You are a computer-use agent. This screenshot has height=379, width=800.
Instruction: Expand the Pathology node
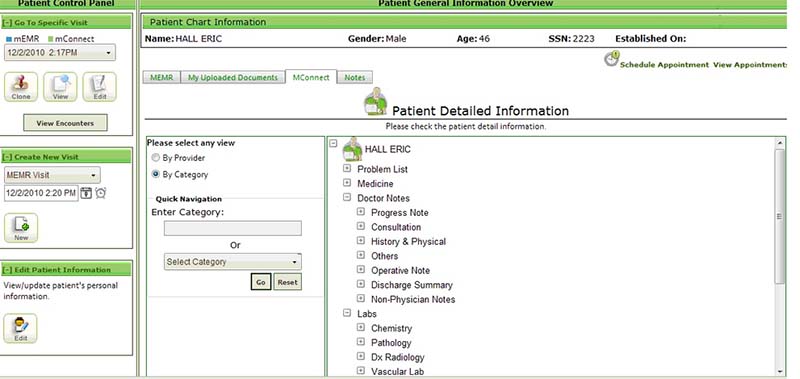tap(361, 342)
